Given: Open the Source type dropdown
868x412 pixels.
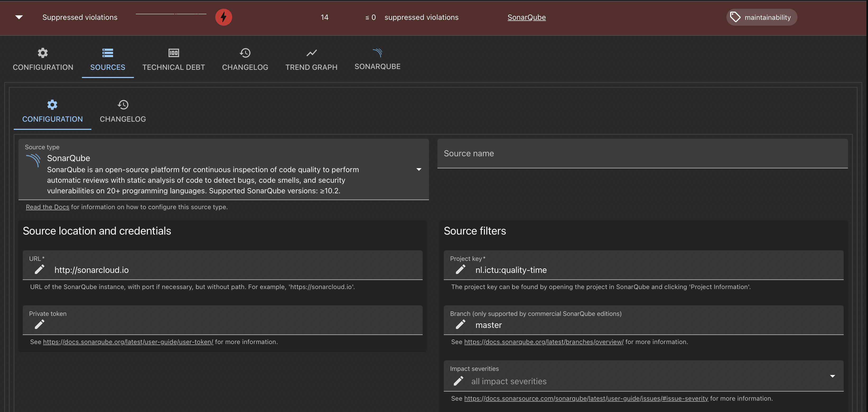Looking at the screenshot, I should [x=223, y=170].
